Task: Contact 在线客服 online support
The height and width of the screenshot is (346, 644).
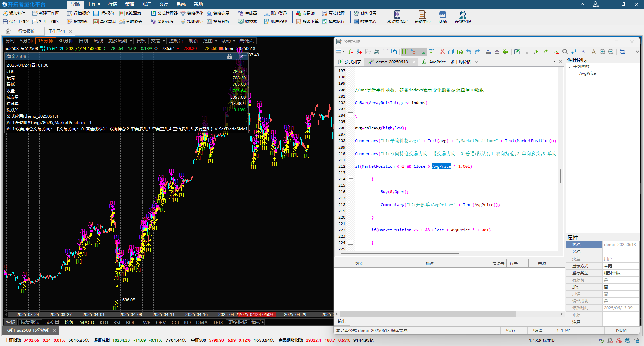Action: pyautogui.click(x=463, y=17)
